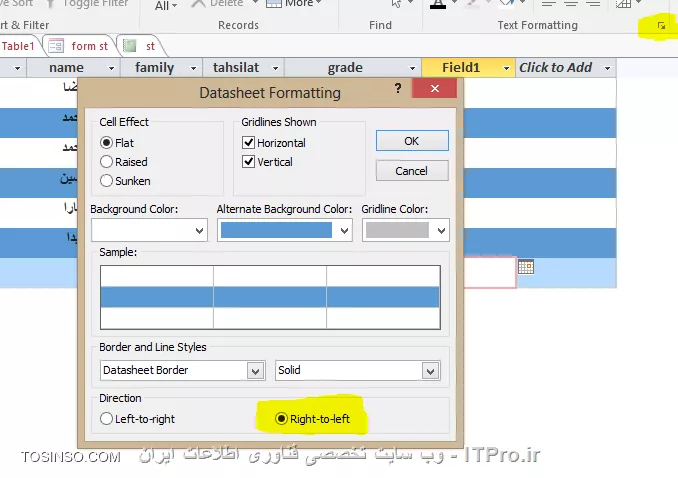Click the Cancel button
This screenshot has width=678, height=478.
click(x=411, y=171)
